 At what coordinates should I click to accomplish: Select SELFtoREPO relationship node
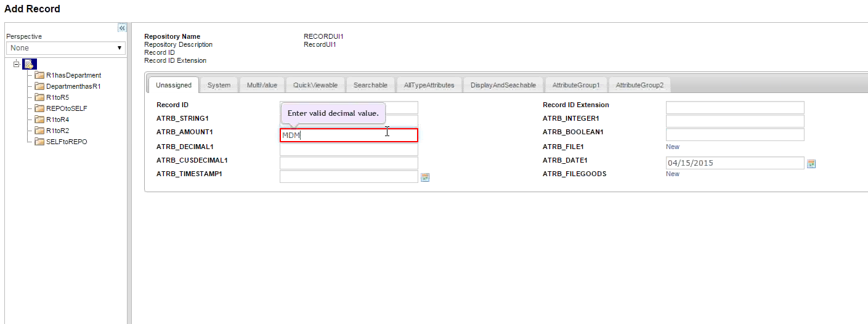click(x=67, y=142)
